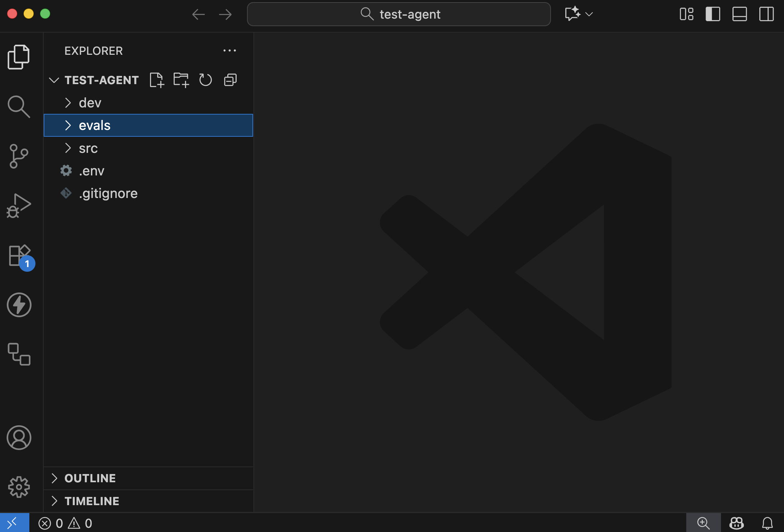The height and width of the screenshot is (532, 784).
Task: Open the Manage settings gear
Action: pos(19,487)
